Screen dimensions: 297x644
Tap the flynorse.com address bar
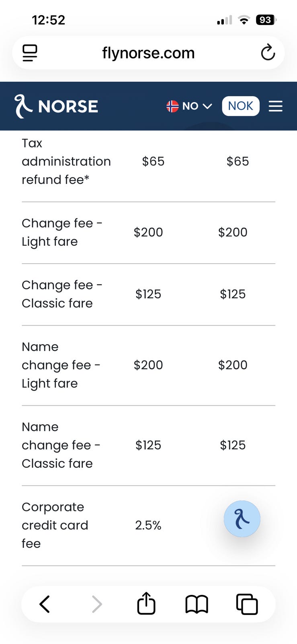click(x=148, y=53)
